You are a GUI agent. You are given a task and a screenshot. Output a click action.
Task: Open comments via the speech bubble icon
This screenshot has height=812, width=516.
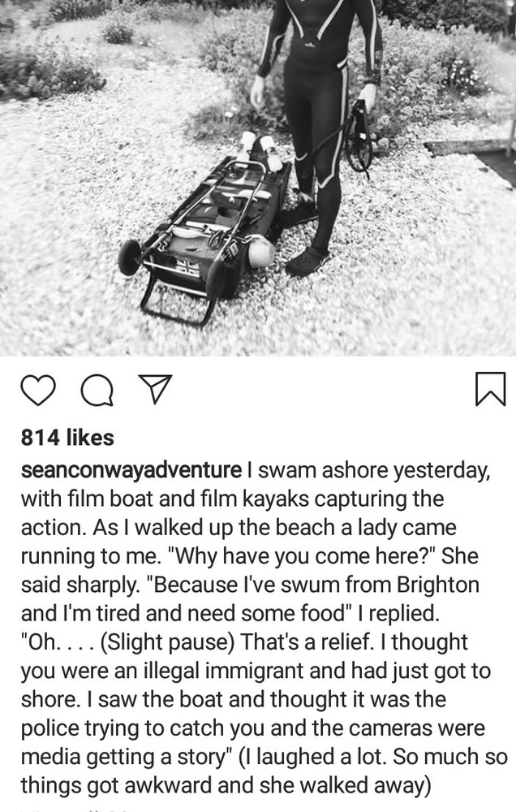(x=97, y=390)
